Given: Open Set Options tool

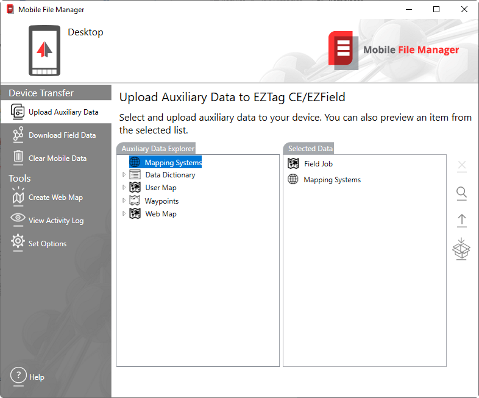Looking at the screenshot, I should (x=56, y=243).
